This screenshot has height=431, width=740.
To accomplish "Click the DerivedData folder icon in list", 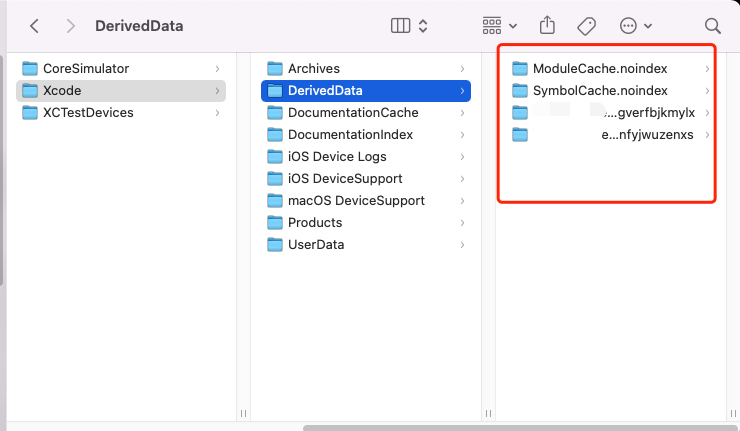I will [x=275, y=90].
